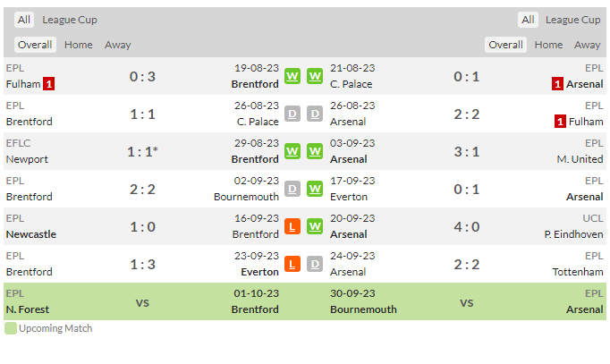Click Brentford's L badge for Newcastle match
The width and height of the screenshot is (610, 364).
292,226
